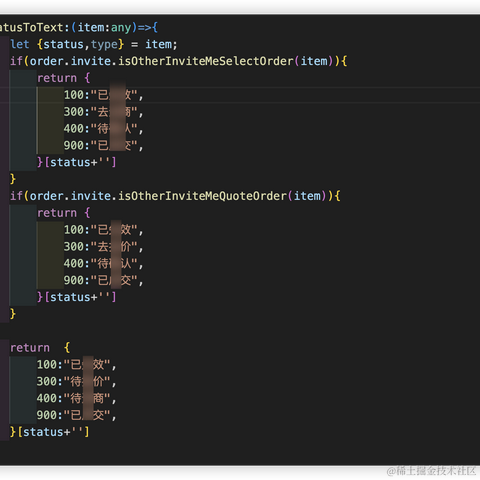Click 'item;' on the let line
Viewport: 480px width, 480px height.
(x=161, y=44)
